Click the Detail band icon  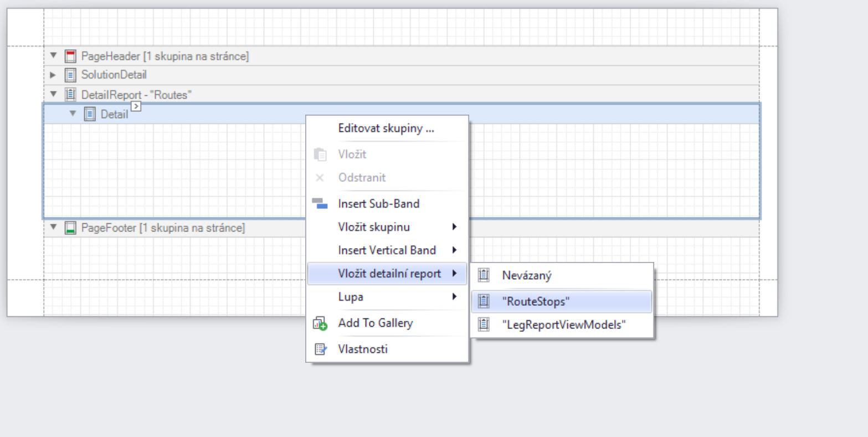pos(89,115)
